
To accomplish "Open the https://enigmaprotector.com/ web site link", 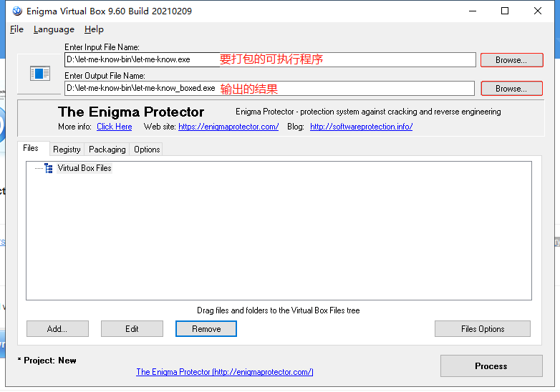I will [x=228, y=127].
